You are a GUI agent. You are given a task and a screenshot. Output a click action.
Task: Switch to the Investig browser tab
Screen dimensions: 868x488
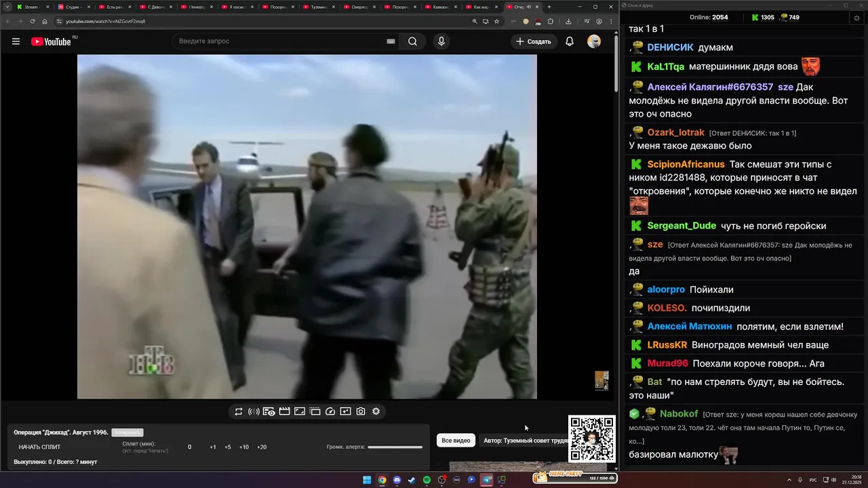197,7
